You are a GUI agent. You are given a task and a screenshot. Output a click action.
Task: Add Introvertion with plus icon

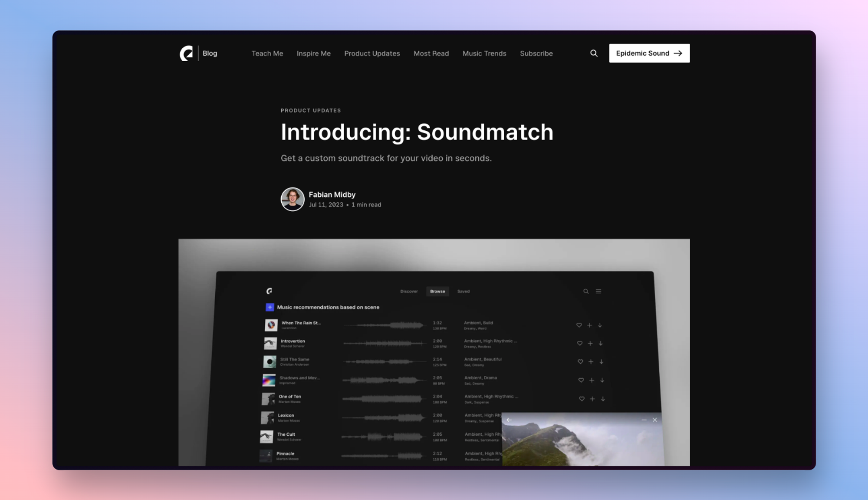pos(590,343)
